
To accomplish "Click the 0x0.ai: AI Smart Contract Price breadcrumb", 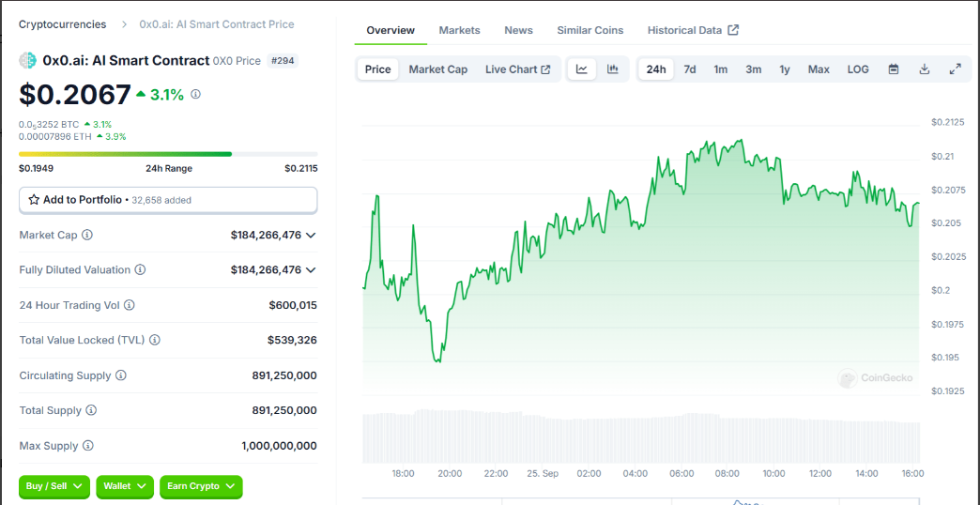I will (217, 24).
